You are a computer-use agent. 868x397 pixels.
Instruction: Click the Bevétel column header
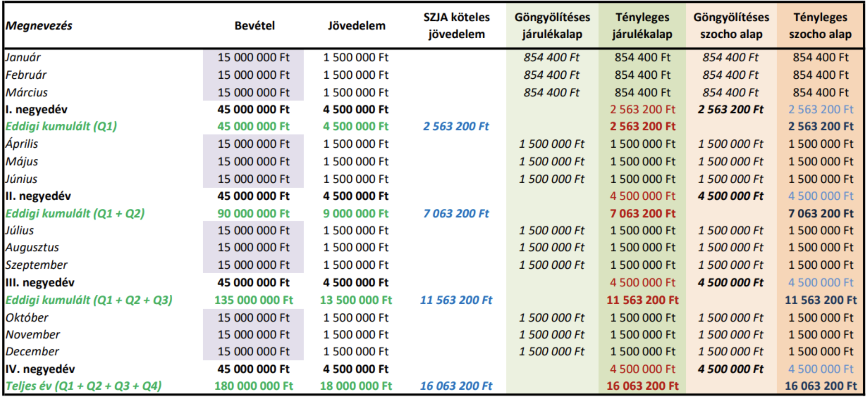tap(254, 26)
